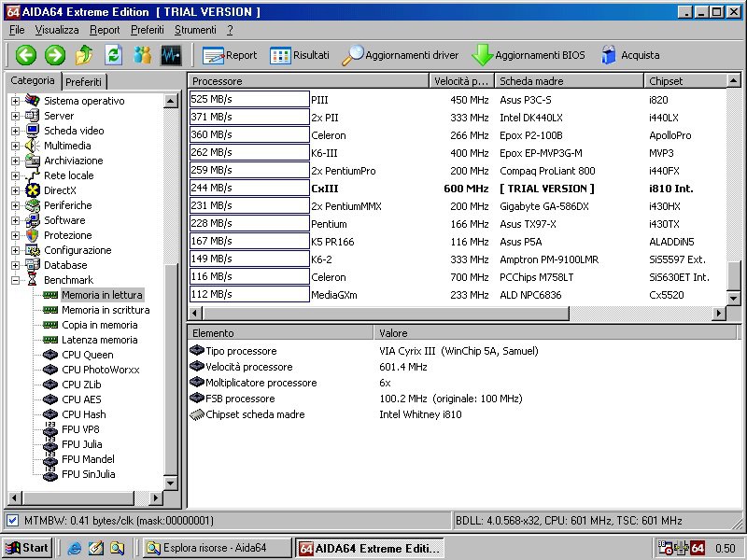Click the green back arrow toolbar icon
This screenshot has width=747, height=560.
(x=25, y=55)
